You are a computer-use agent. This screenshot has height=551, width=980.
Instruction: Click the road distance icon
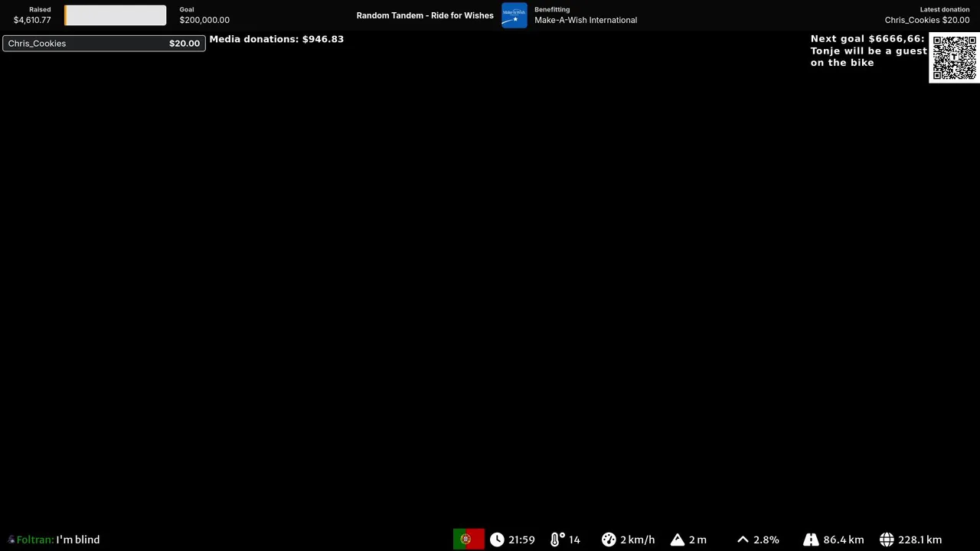coord(811,540)
